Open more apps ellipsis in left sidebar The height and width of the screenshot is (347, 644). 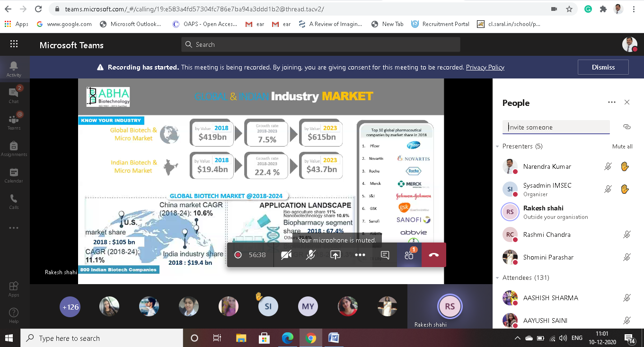coord(14,228)
